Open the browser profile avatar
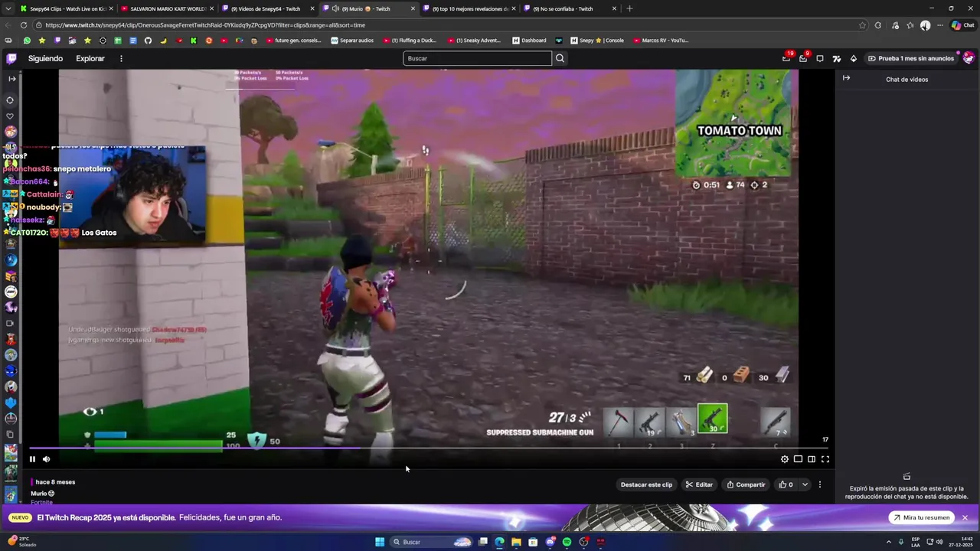The width and height of the screenshot is (980, 551). 925,25
